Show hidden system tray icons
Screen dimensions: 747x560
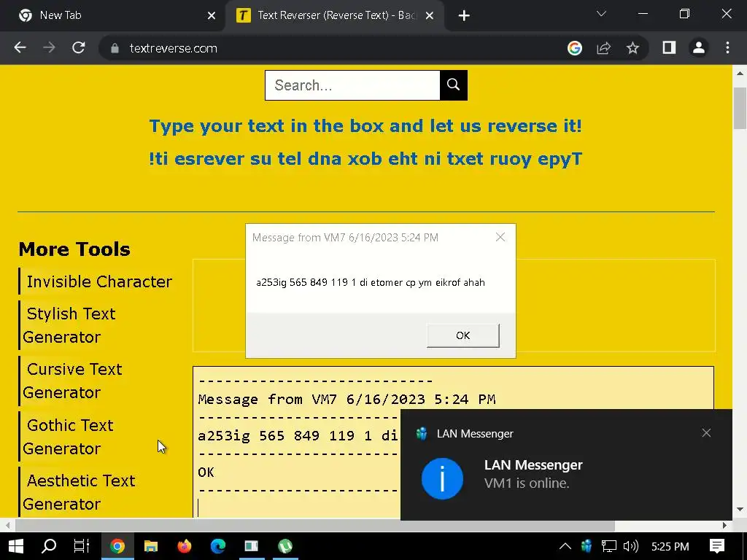[565, 546]
